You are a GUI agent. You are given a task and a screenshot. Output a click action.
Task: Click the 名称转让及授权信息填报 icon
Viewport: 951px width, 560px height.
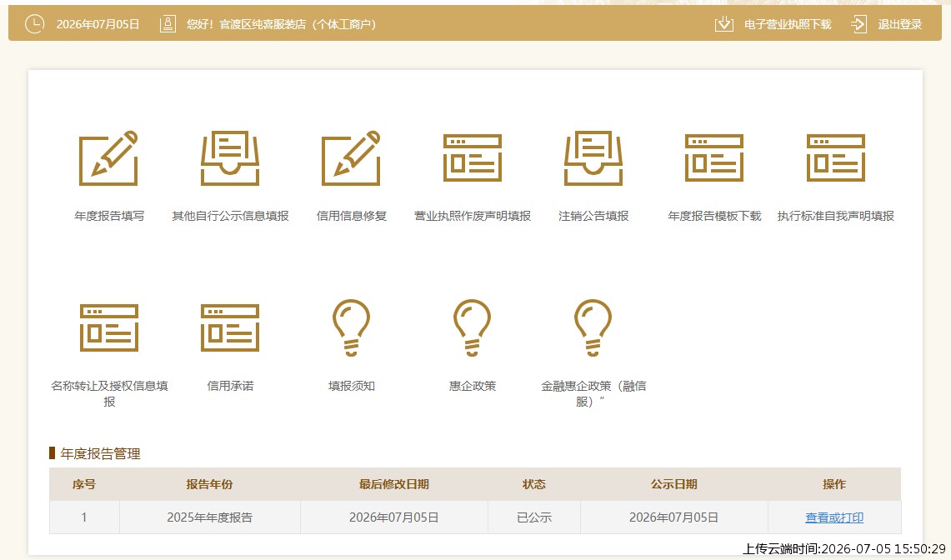pyautogui.click(x=109, y=327)
